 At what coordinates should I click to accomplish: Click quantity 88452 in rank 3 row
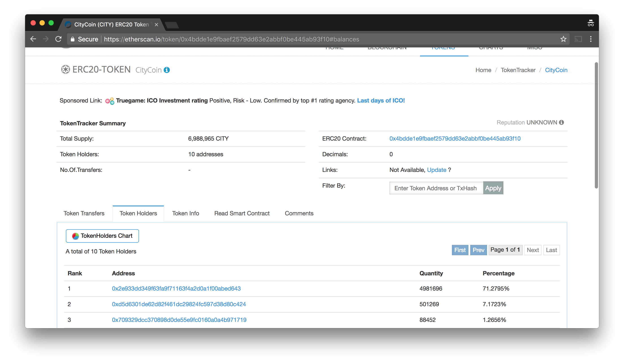tap(427, 320)
